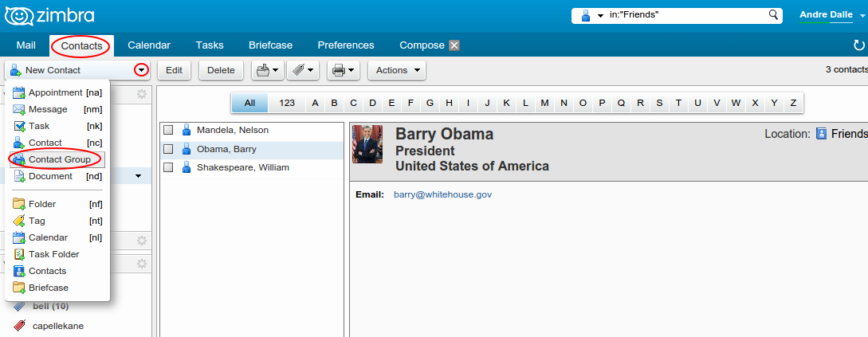Click the person icon beside Obama, Barry
868x337 pixels.
187,150
